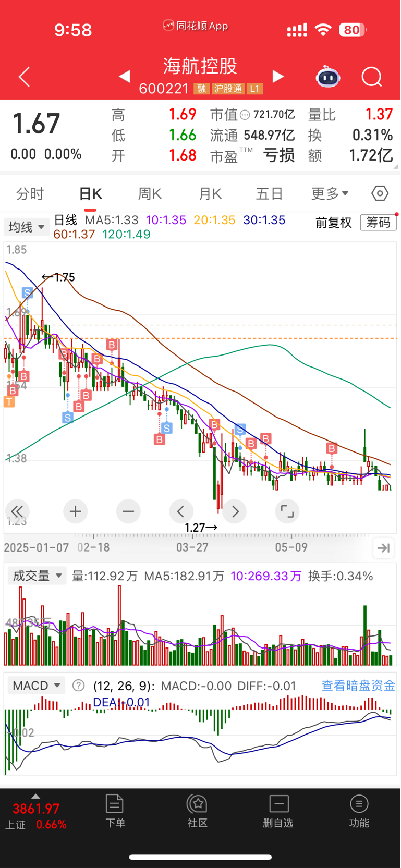Viewport: 401px width, 868px height.
Task: Open MACD indicator dropdown
Action: click(36, 686)
